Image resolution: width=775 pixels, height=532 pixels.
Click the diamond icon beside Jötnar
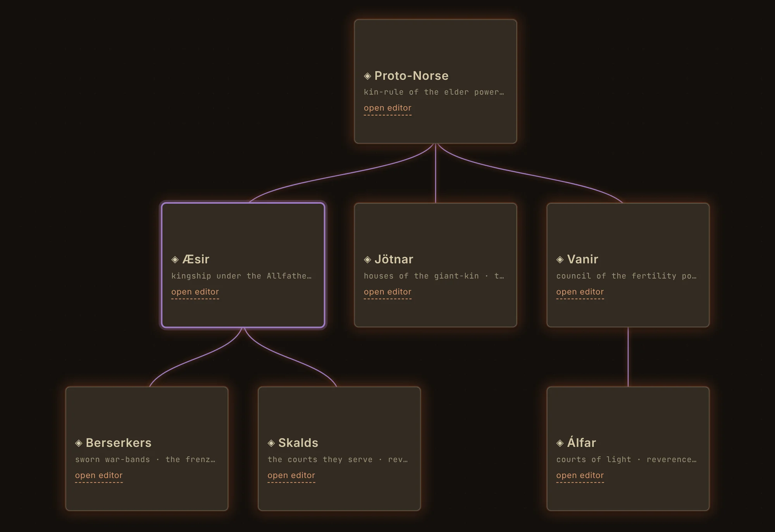367,260
